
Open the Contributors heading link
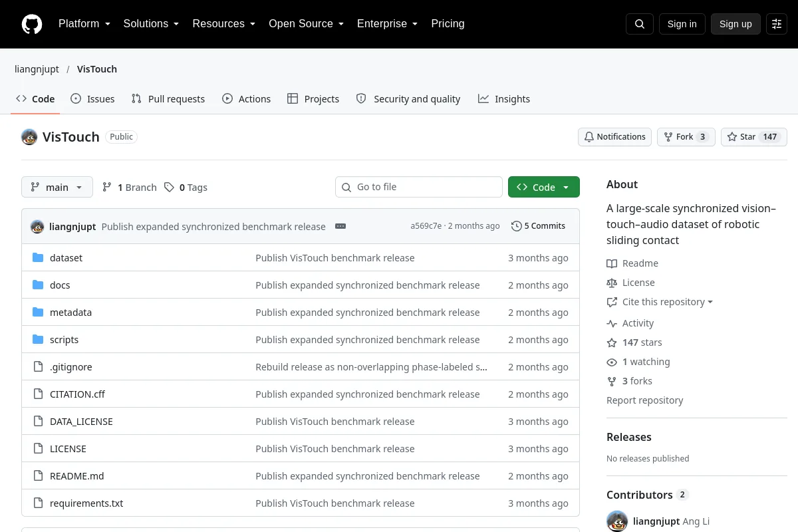pyautogui.click(x=647, y=495)
